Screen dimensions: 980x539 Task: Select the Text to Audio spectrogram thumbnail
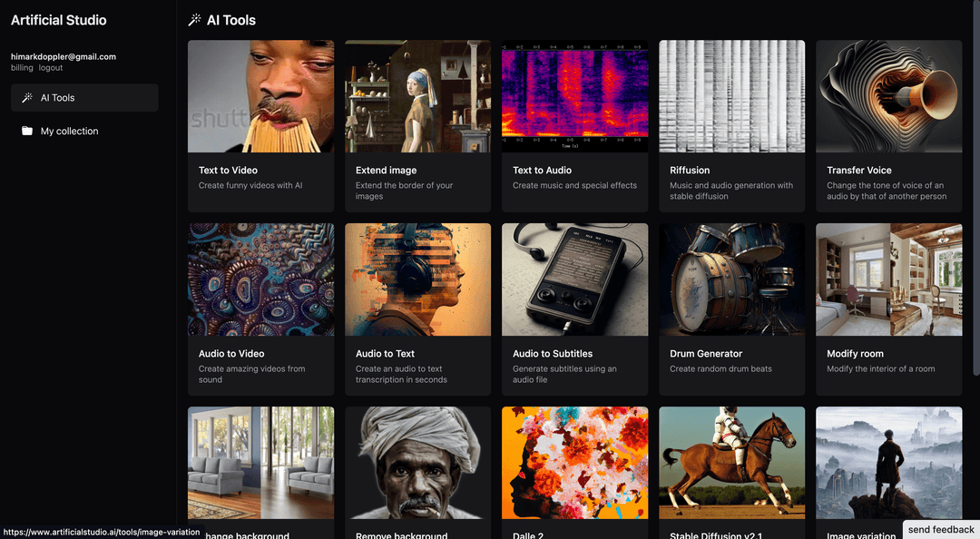click(x=574, y=96)
